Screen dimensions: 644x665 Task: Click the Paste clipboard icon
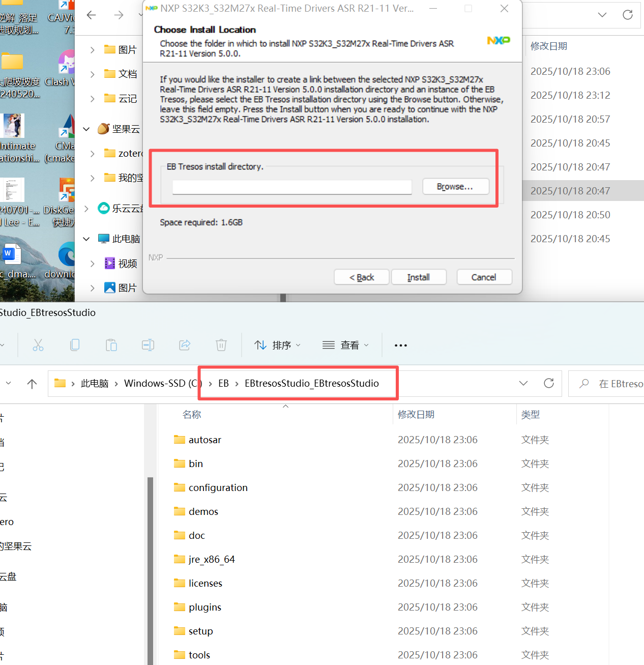pyautogui.click(x=111, y=345)
